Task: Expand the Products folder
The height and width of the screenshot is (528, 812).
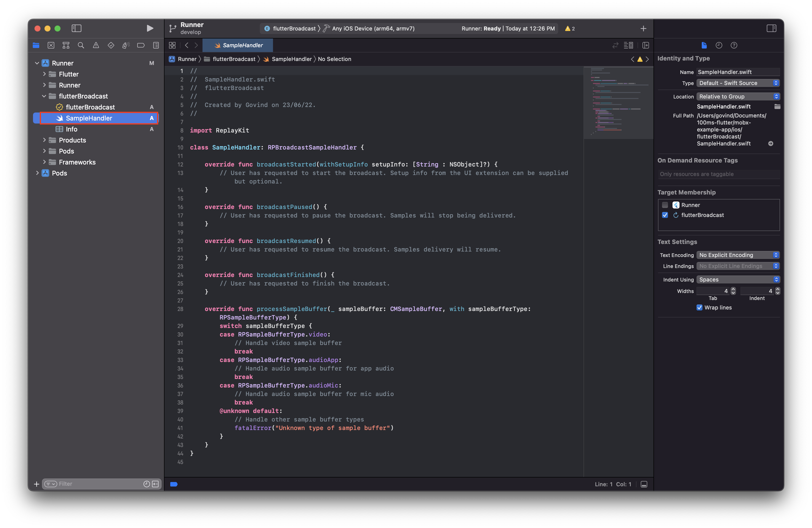Action: [44, 140]
